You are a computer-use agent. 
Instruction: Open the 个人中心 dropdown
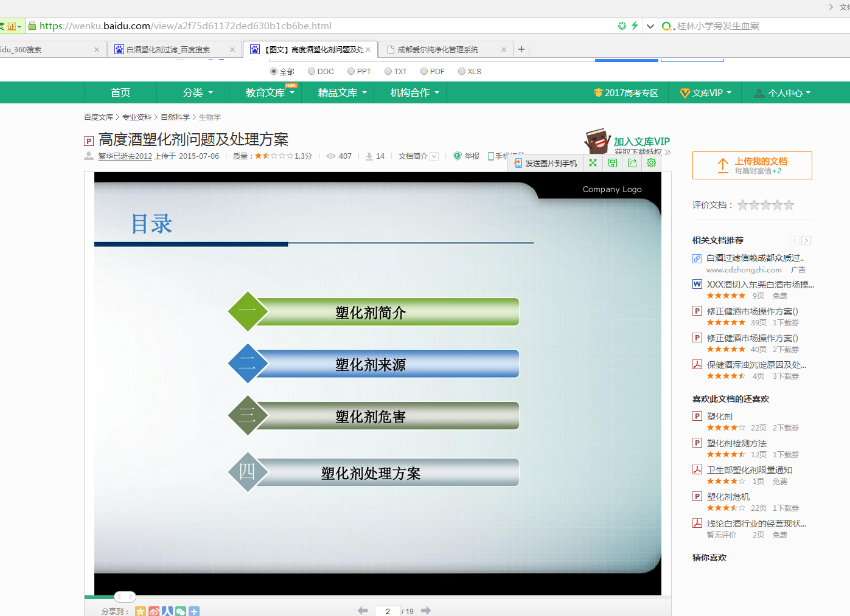point(782,93)
